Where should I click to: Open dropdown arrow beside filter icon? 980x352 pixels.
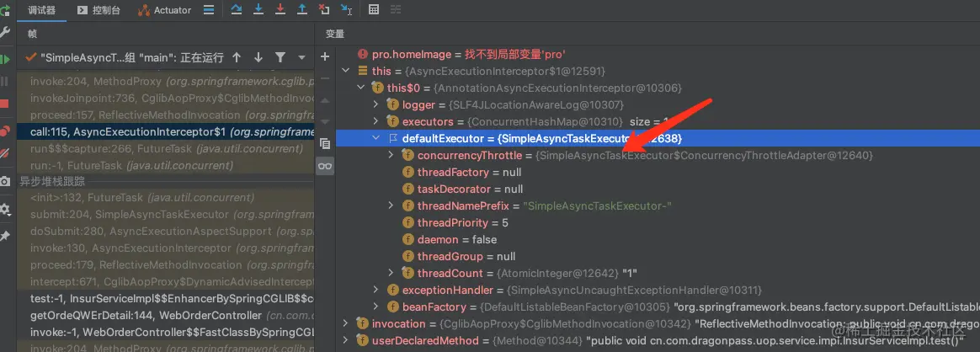click(302, 57)
